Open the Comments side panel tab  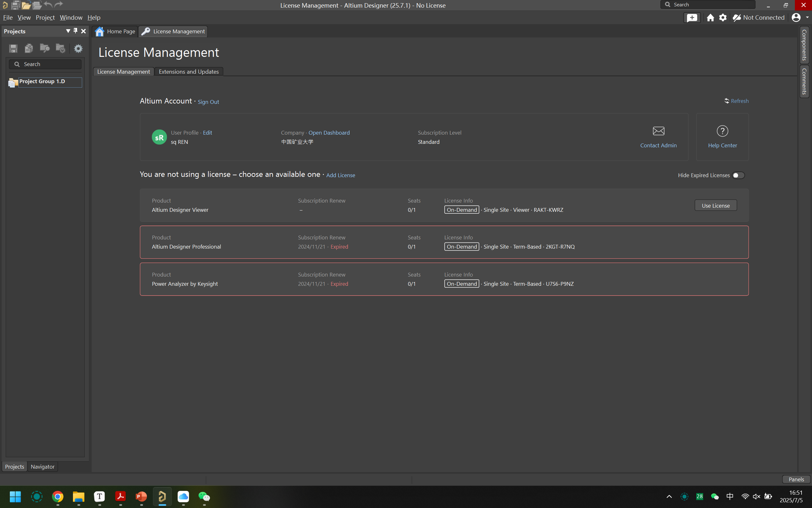coord(805,81)
